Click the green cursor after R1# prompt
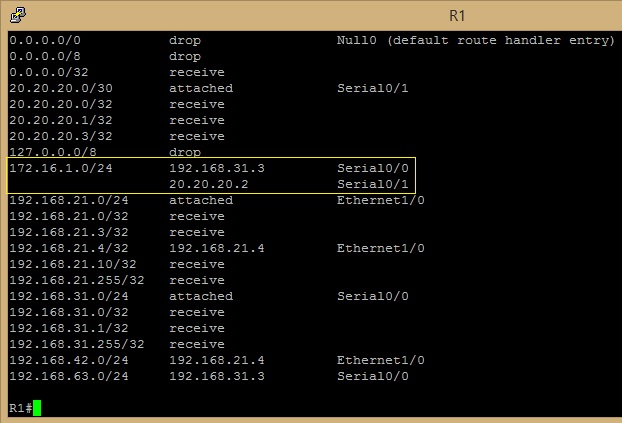This screenshot has width=622, height=423. click(x=37, y=408)
